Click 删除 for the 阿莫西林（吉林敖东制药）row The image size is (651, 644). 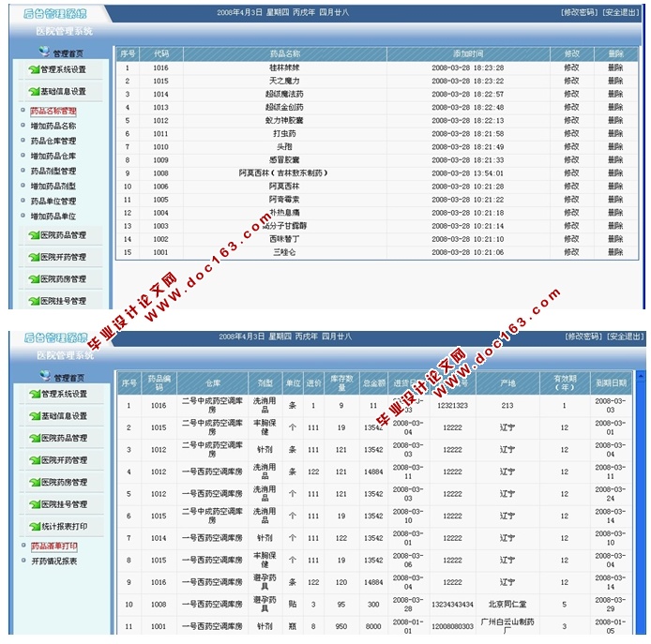point(615,173)
